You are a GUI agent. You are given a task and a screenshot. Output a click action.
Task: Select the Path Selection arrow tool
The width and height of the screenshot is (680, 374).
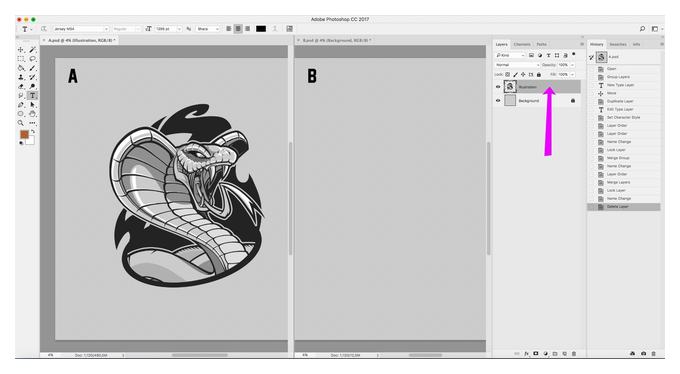click(x=33, y=105)
